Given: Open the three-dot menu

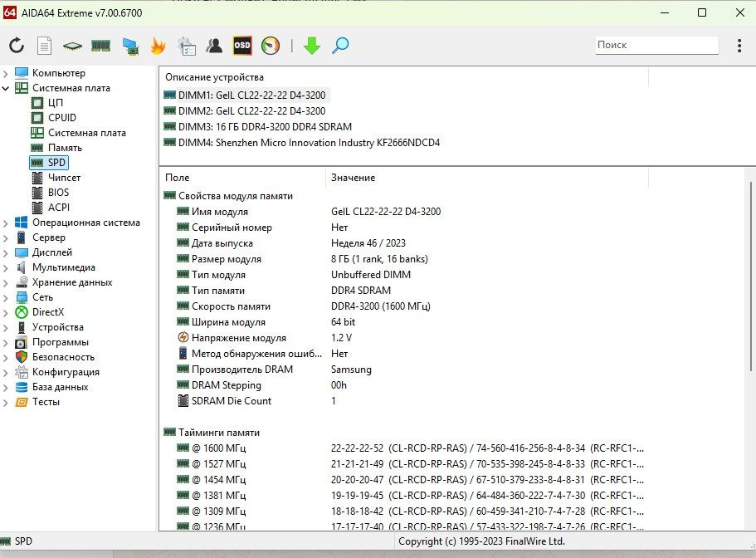Looking at the screenshot, I should (739, 46).
